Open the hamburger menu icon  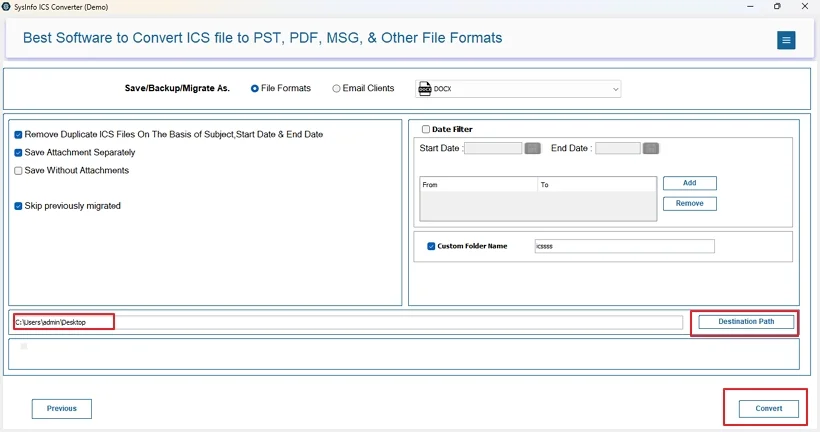coord(785,40)
